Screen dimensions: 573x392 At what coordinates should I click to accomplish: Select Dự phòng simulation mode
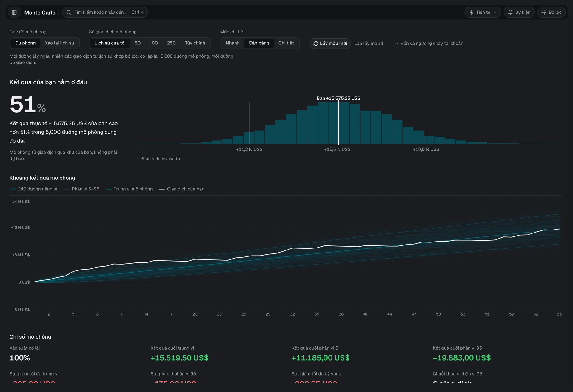coord(25,43)
